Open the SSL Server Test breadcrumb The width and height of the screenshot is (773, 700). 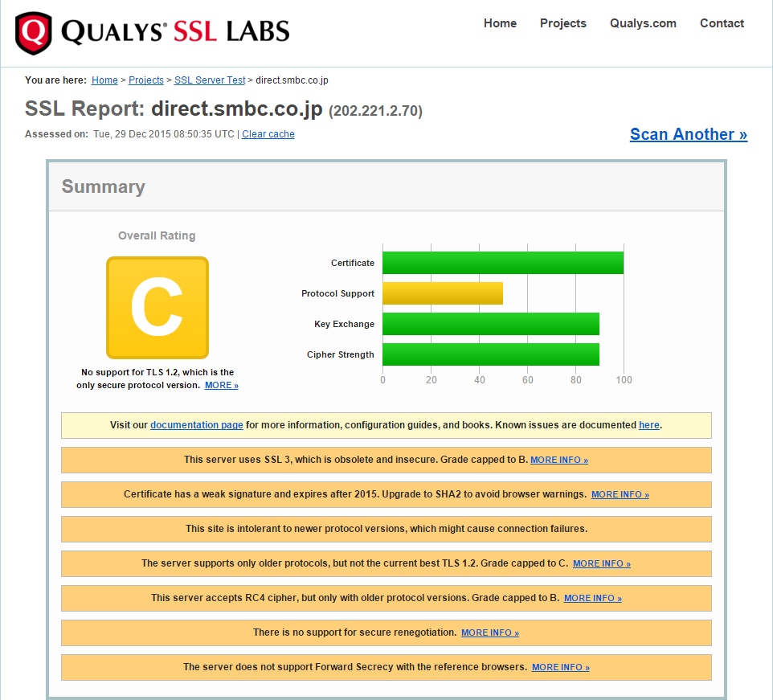(x=210, y=80)
